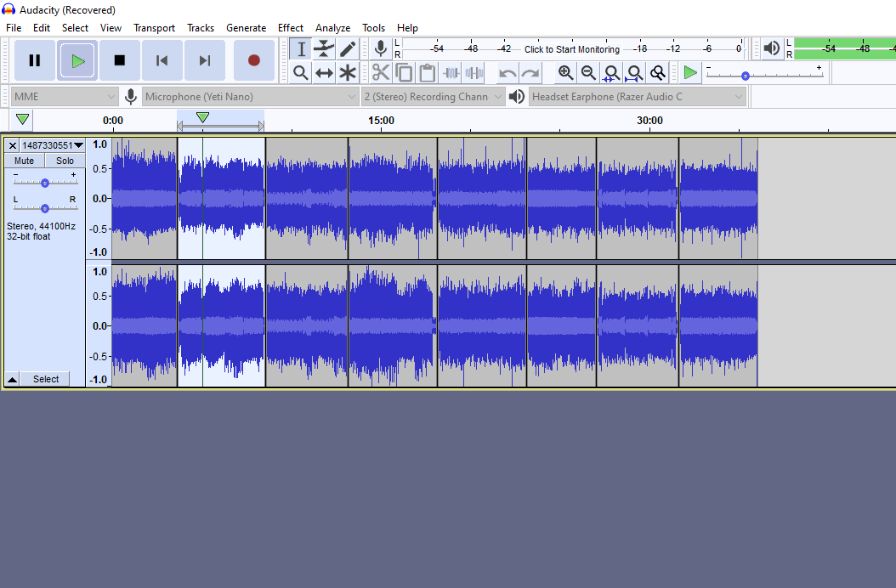896x588 pixels.
Task: Skip to start of track
Action: pyautogui.click(x=162, y=60)
